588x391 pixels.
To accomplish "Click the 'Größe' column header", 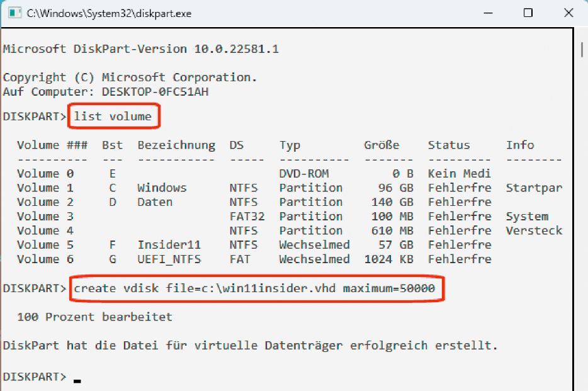I will click(x=382, y=145).
